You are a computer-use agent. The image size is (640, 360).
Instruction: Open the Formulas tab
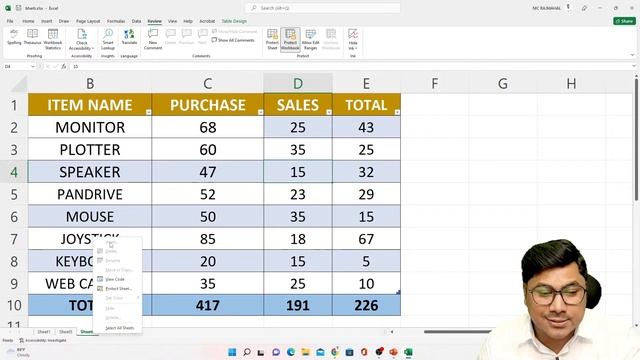tap(116, 21)
